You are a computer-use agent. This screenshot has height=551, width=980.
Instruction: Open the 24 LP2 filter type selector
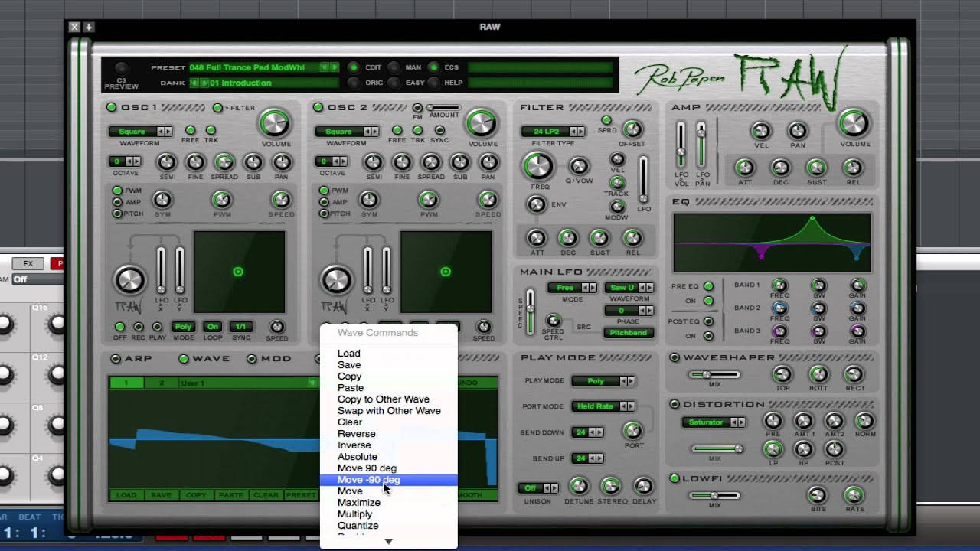point(553,132)
